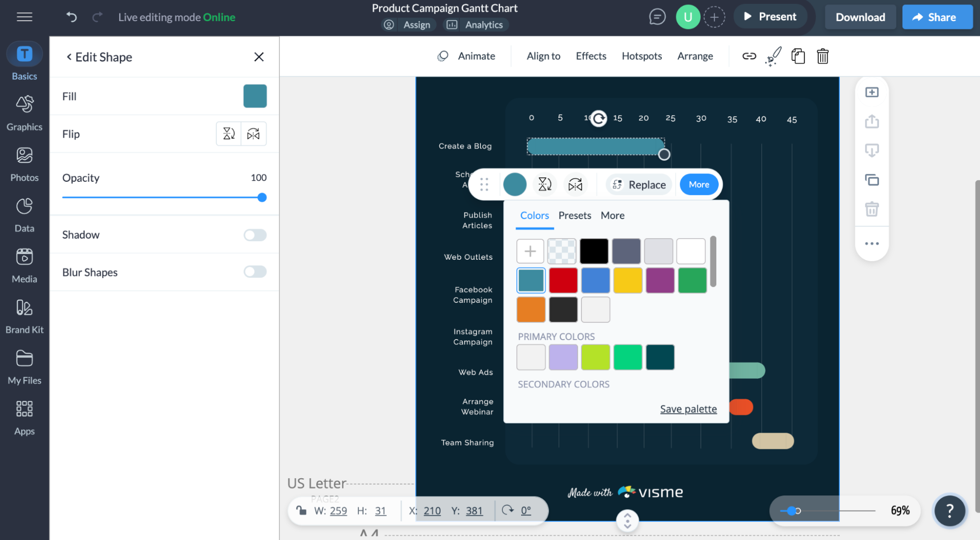This screenshot has height=540, width=980.
Task: Open the Media sidebar panel
Action: 24,265
